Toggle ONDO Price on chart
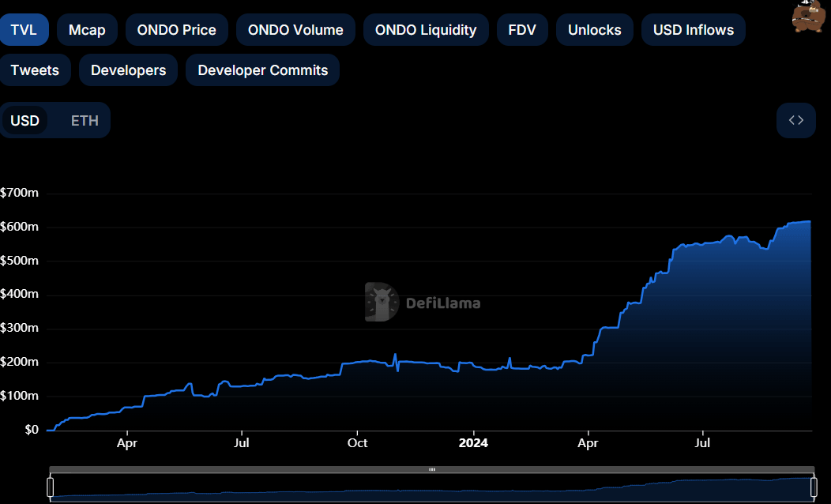The image size is (831, 504). tap(176, 30)
